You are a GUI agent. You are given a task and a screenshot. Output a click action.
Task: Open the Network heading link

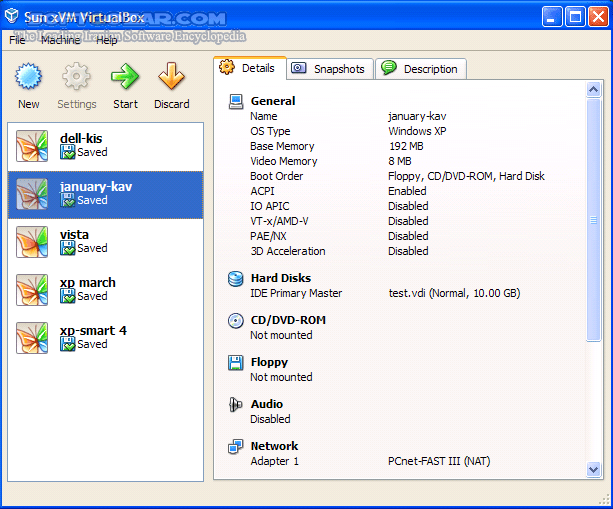[x=274, y=446]
